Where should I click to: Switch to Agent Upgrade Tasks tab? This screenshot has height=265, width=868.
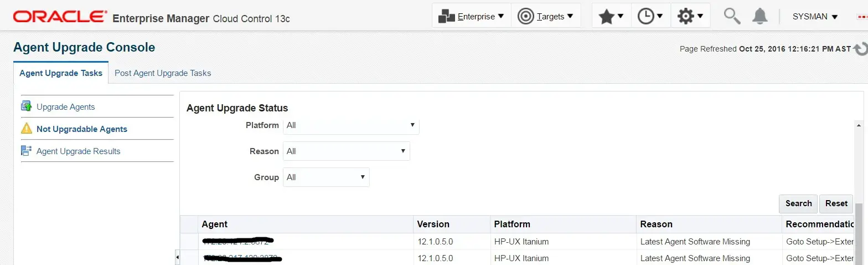point(61,73)
